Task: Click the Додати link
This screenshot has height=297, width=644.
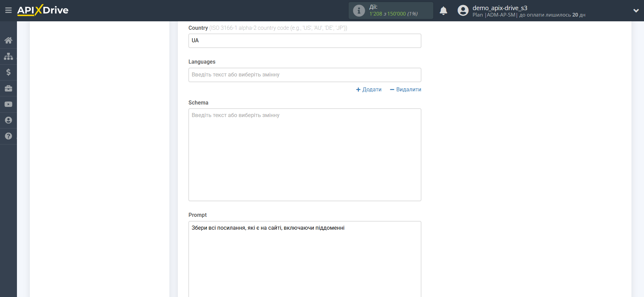Action: 369,90
